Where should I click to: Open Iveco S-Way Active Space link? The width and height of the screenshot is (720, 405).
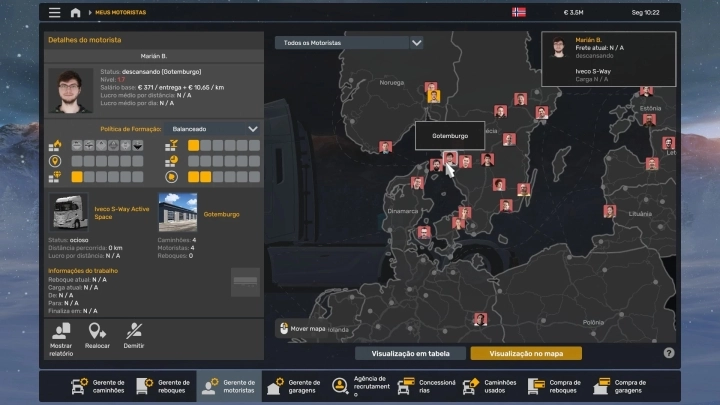(122, 213)
